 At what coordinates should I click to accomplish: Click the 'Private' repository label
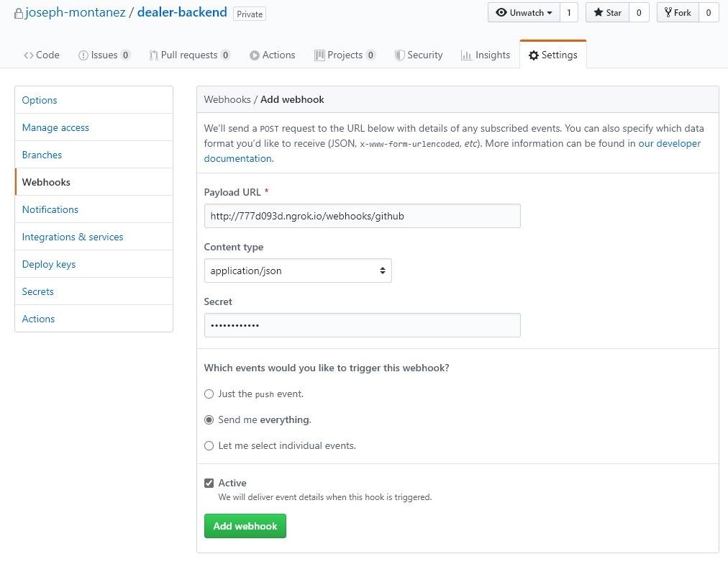[250, 14]
